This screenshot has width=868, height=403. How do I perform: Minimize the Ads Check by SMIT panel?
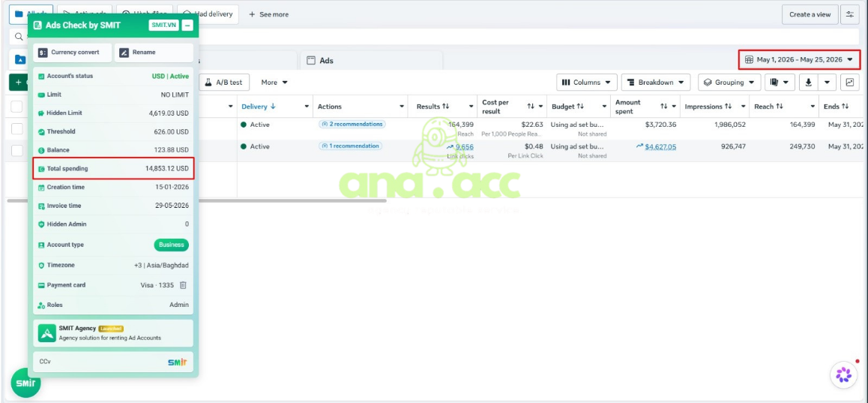tap(187, 25)
